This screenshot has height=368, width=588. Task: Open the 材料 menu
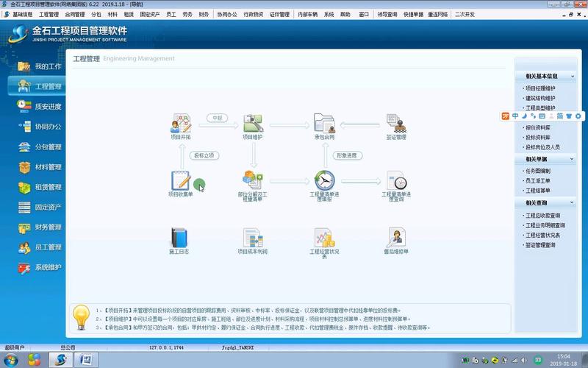point(112,14)
